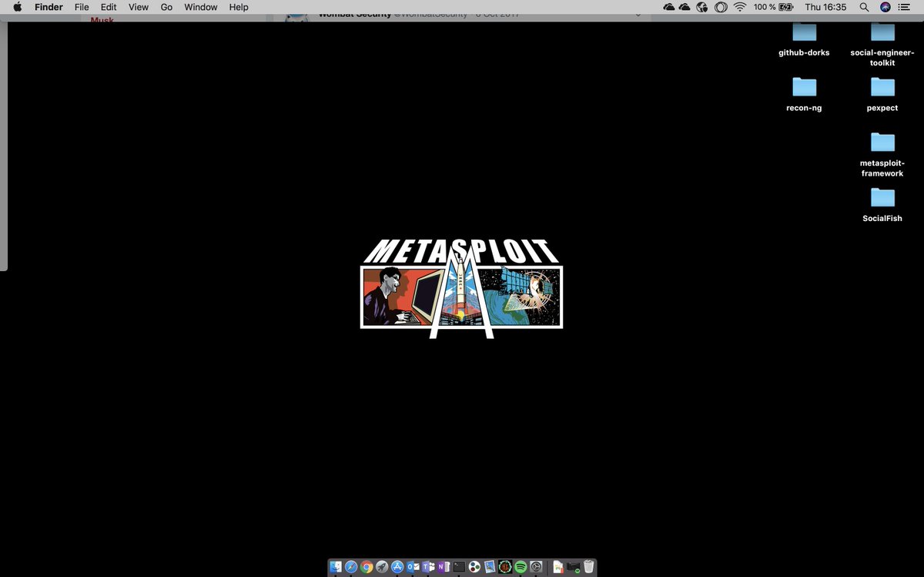The image size is (924, 577).
Task: Activate Siri in the menu bar
Action: 885,7
